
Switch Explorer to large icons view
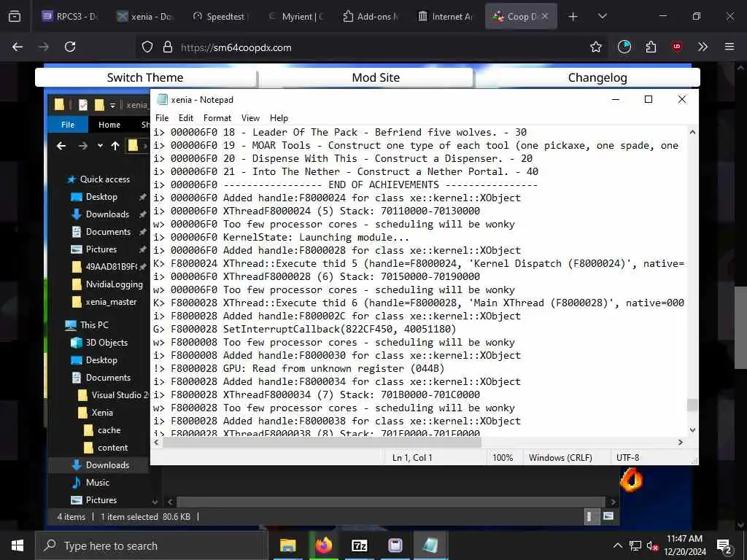(608, 516)
